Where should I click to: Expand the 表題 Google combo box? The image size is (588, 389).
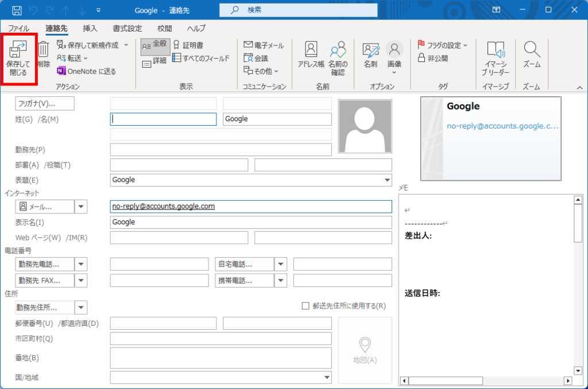point(386,180)
